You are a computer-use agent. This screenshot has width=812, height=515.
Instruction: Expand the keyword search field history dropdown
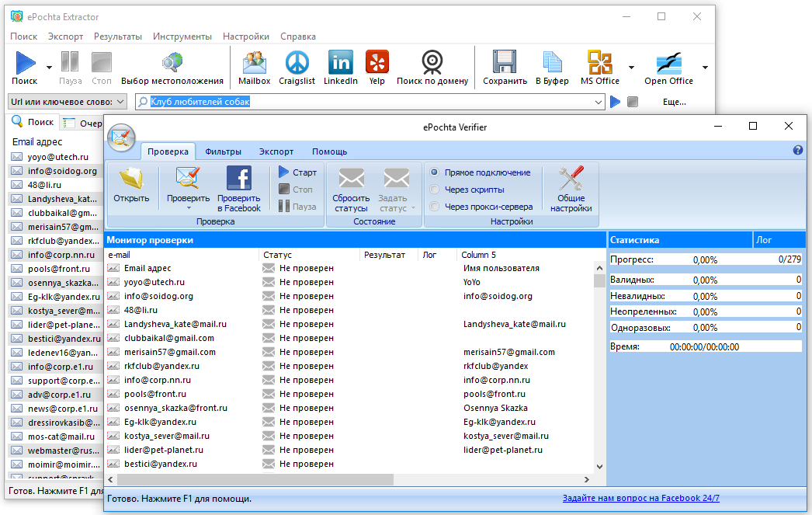point(599,102)
